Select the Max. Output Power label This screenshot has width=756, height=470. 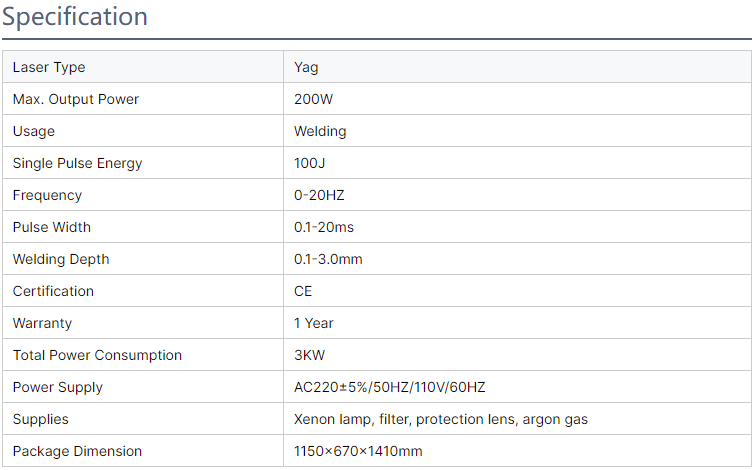click(x=76, y=99)
